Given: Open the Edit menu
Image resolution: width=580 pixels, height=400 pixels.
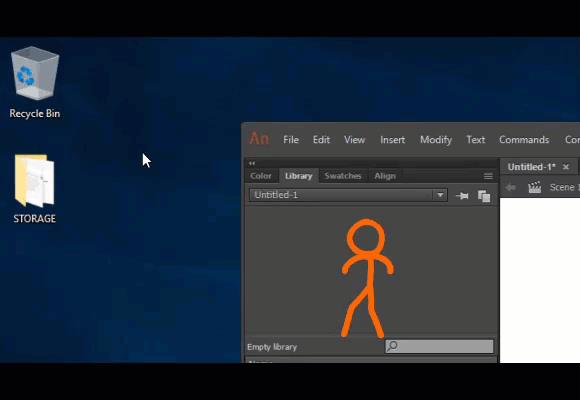Looking at the screenshot, I should click(321, 140).
